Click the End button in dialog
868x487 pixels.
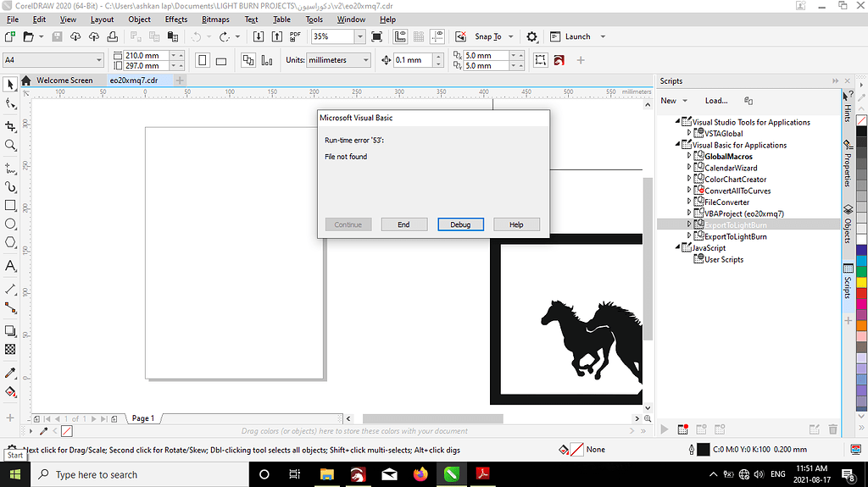[403, 224]
